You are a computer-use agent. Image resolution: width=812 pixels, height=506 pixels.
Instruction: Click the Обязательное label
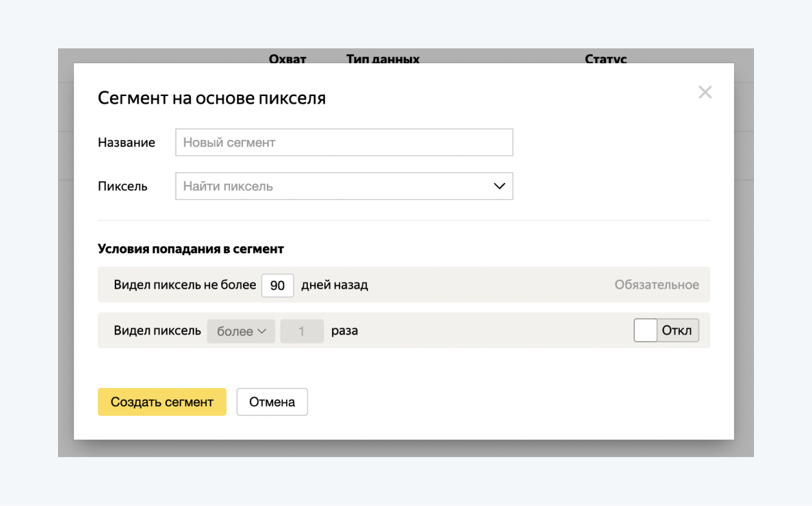coord(657,284)
